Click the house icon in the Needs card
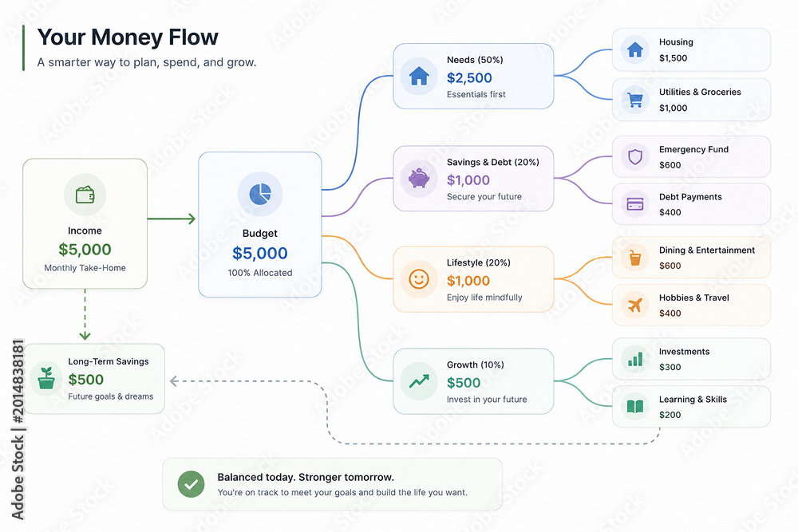798x532 pixels. (x=419, y=76)
